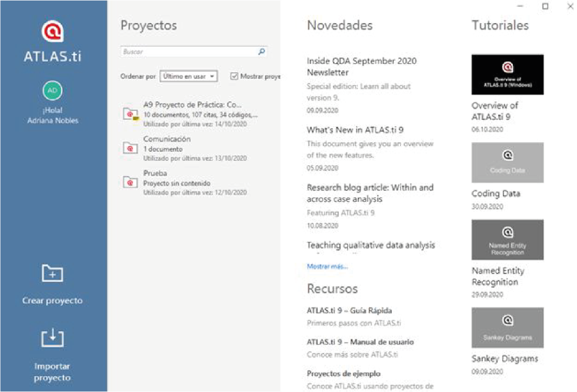The height and width of the screenshot is (392, 577).
Task: Click the Adriana Nobles user name
Action: pos(53,120)
